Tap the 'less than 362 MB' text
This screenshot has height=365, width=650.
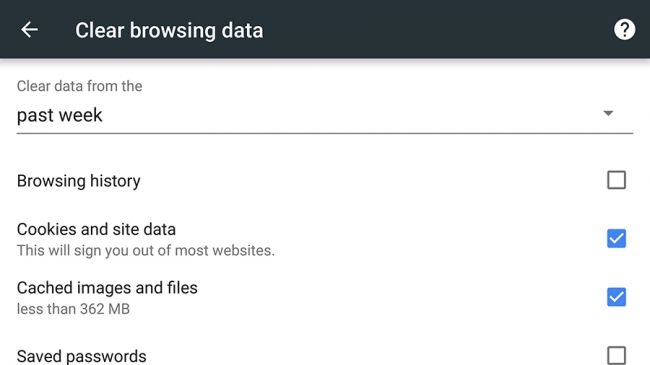pyautogui.click(x=73, y=309)
